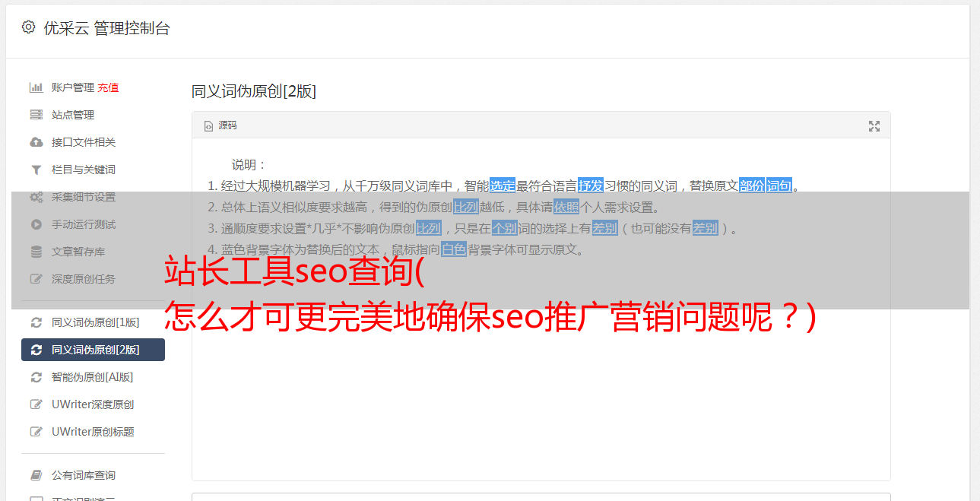Click the fullscreen expand icon in the editor toolbar
Image resolution: width=980 pixels, height=501 pixels.
[x=874, y=126]
